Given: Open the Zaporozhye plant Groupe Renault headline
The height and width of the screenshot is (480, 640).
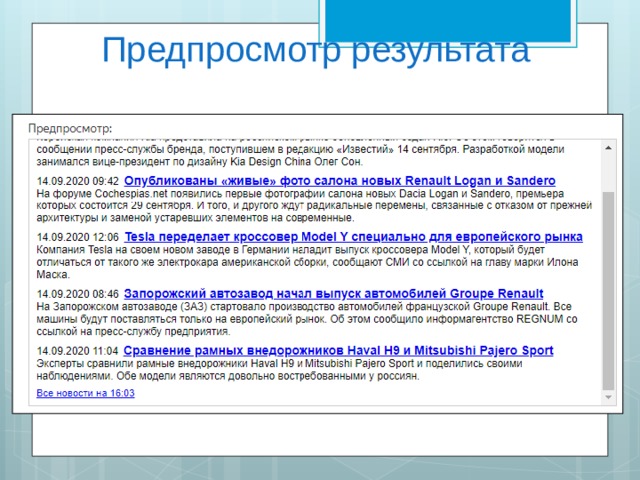Looking at the screenshot, I should click(333, 293).
